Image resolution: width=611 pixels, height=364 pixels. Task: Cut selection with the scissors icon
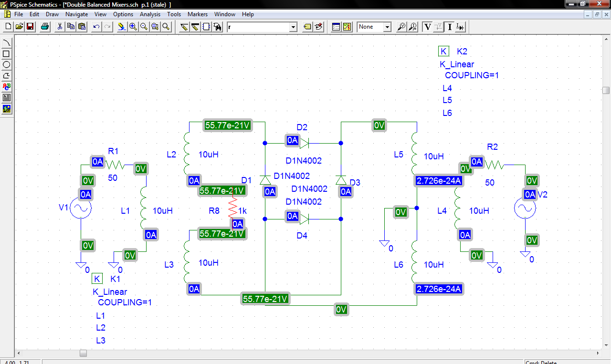tap(60, 27)
